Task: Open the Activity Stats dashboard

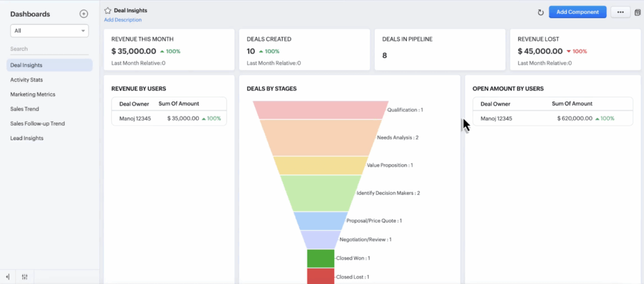Action: (x=26, y=80)
